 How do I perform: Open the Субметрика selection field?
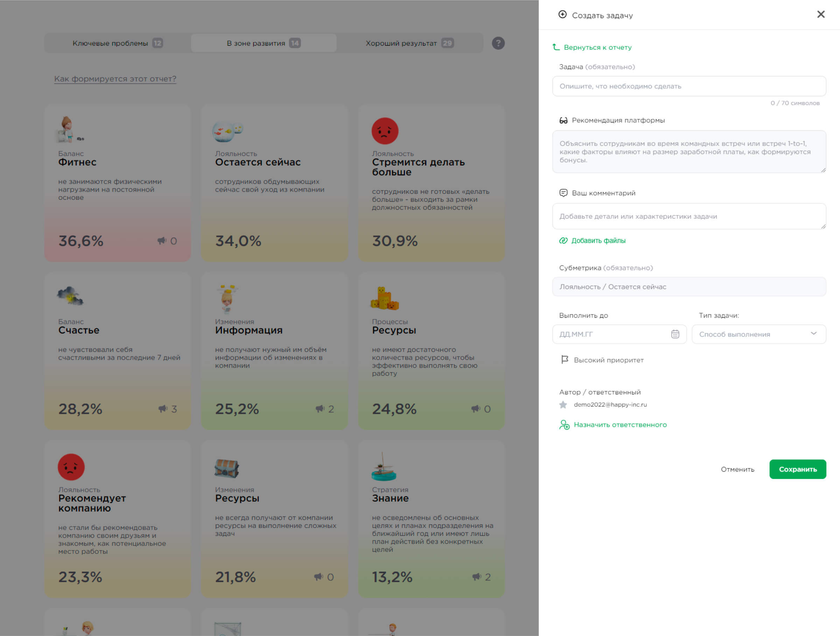(x=689, y=287)
